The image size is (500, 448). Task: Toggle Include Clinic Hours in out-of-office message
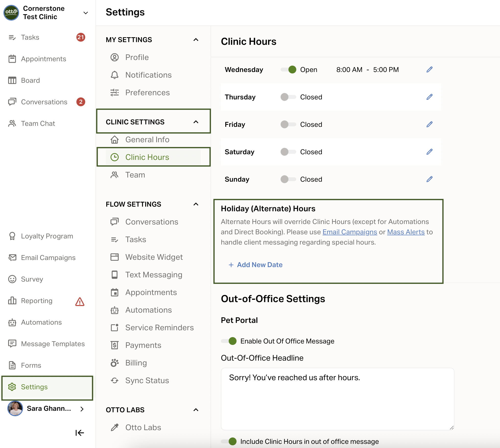(x=229, y=441)
